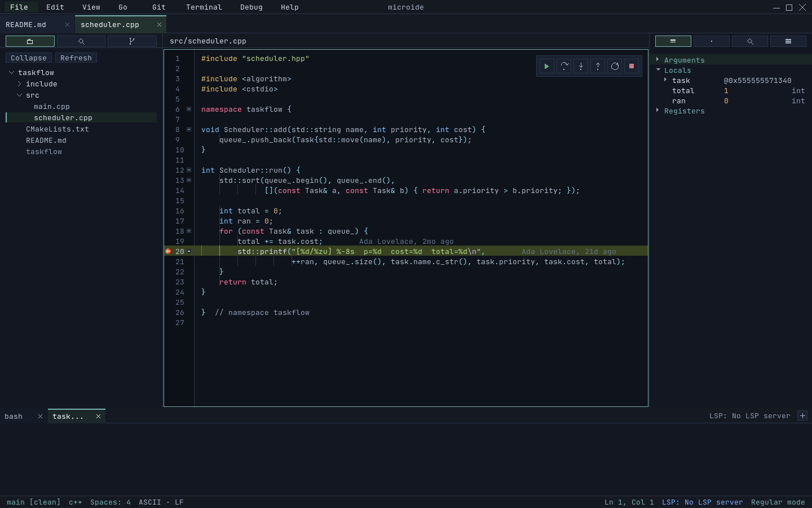Click line number 14 in the gutter
The height and width of the screenshot is (508, 812).
click(x=180, y=191)
